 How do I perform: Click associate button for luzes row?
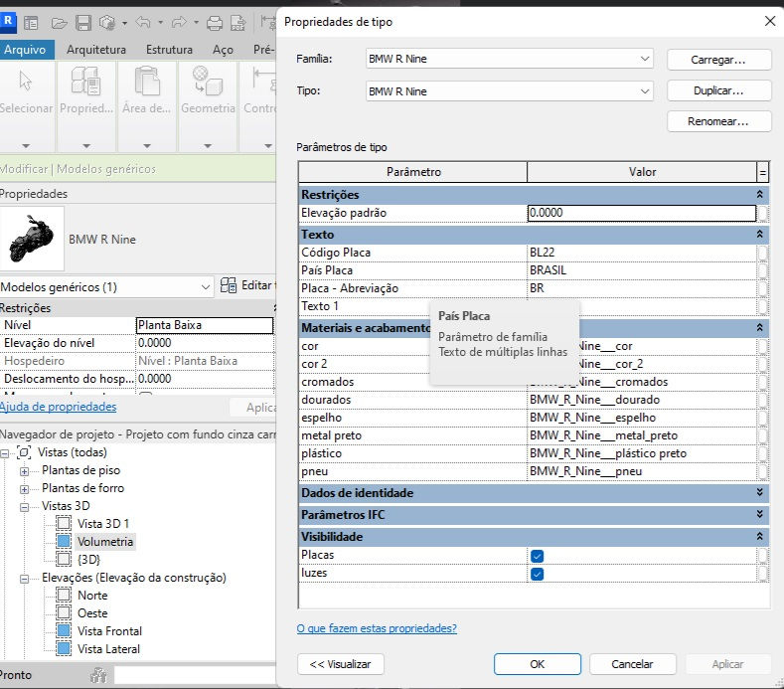point(762,573)
